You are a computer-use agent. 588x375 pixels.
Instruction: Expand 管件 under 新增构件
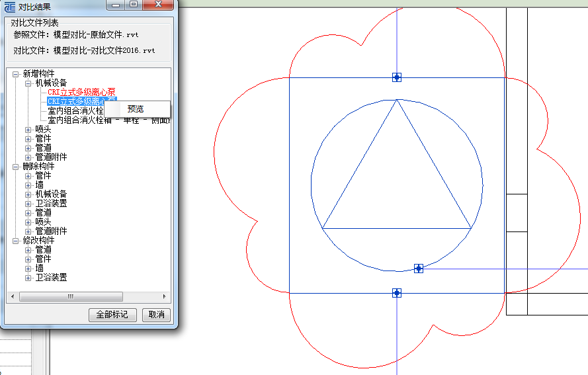click(28, 139)
